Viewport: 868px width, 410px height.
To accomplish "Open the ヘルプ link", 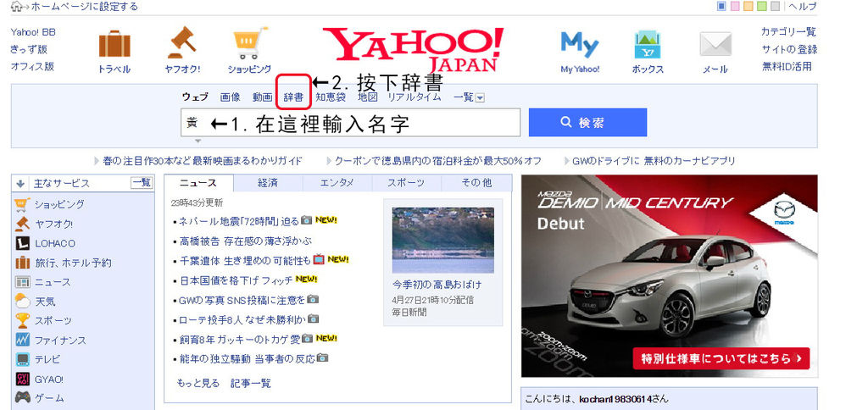I will click(x=803, y=7).
